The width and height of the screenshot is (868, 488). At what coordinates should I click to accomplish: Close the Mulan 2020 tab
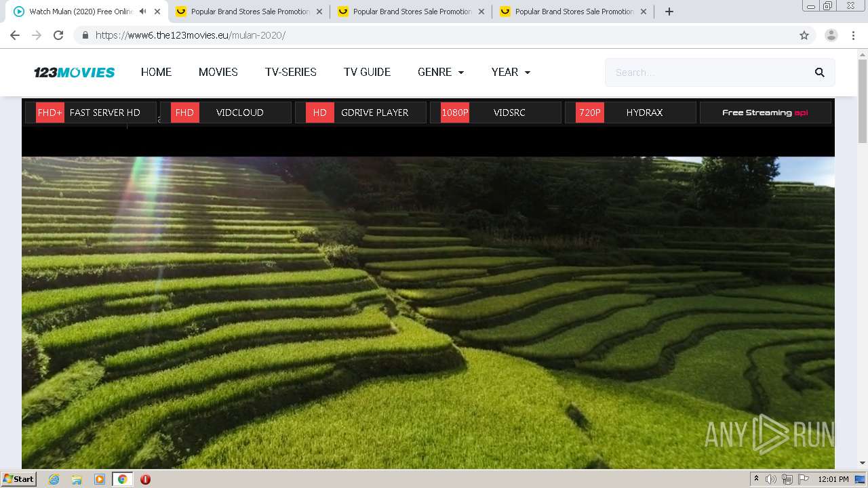point(157,12)
